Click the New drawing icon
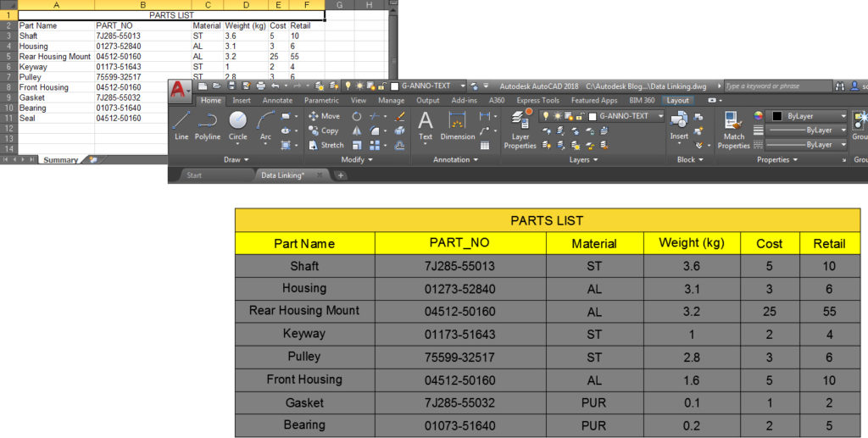This screenshot has height=438, width=868. (x=203, y=86)
